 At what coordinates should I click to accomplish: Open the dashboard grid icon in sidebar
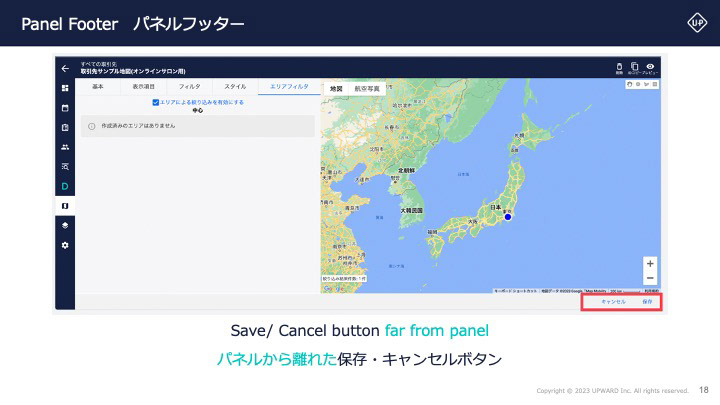(65, 88)
